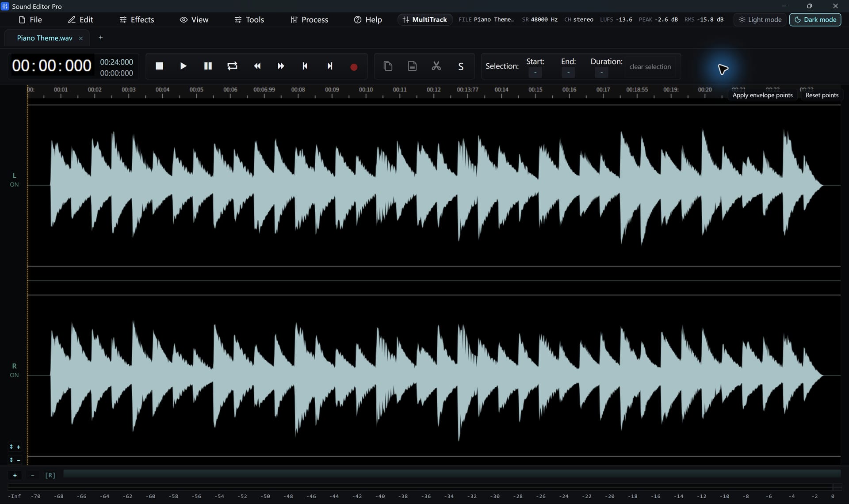
Task: Click the fast-forward double-arrow icon
Action: click(x=281, y=66)
